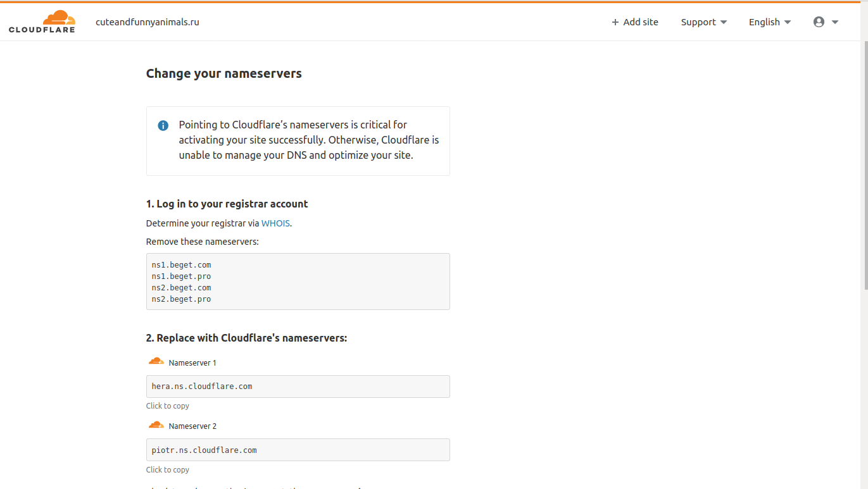Click the "Click to copy" text under Nameserver 2
868x489 pixels.
pos(168,470)
